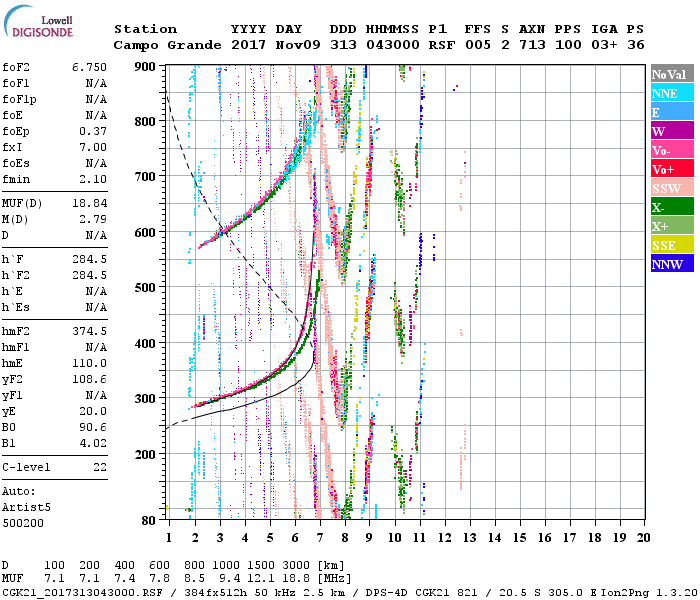Image resolution: width=700 pixels, height=600 pixels.
Task: Click the RSF program value
Action: coord(442,45)
